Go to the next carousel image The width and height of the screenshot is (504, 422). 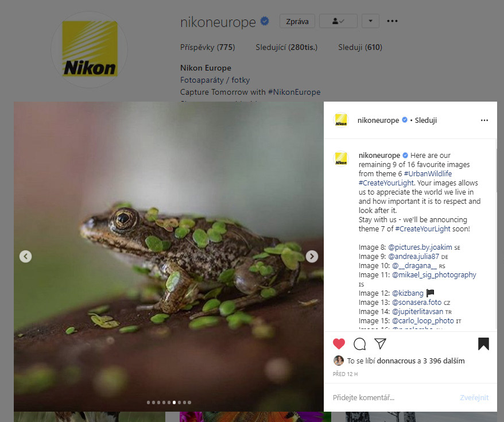click(x=312, y=257)
